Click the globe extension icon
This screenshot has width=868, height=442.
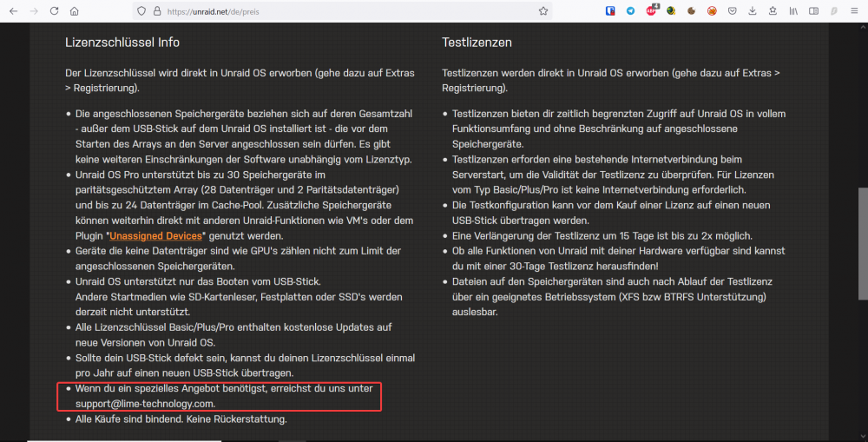[671, 11]
